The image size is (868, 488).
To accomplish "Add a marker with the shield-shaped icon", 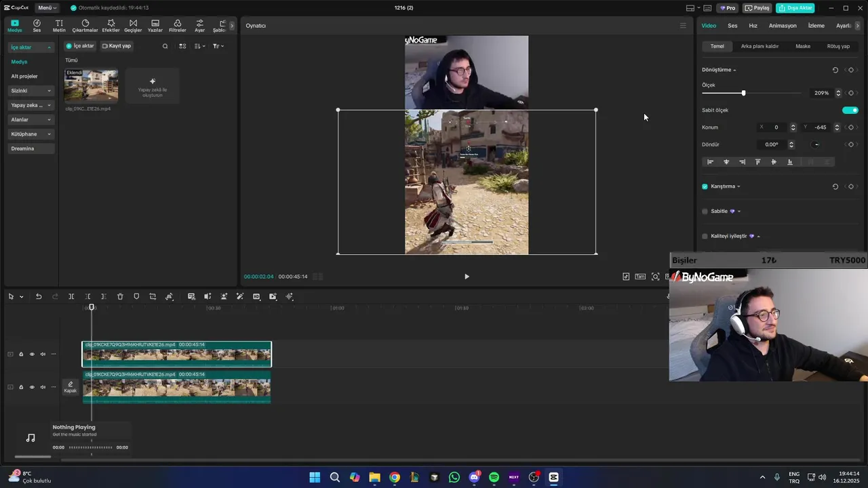I will coord(136,296).
